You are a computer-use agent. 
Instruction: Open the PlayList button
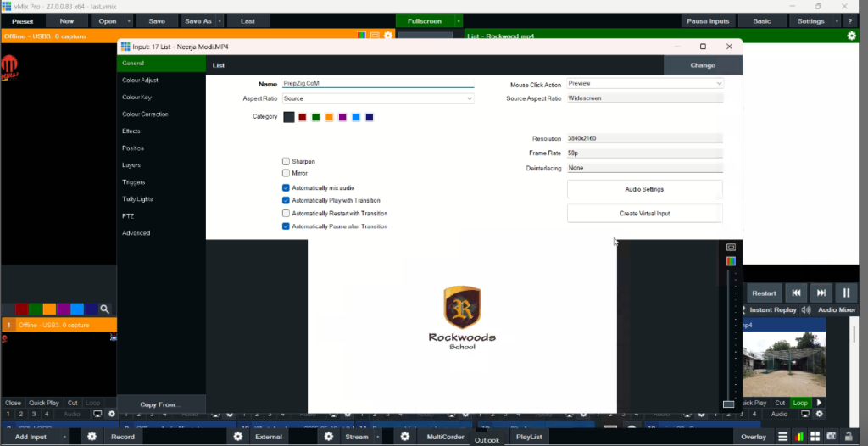coord(529,437)
